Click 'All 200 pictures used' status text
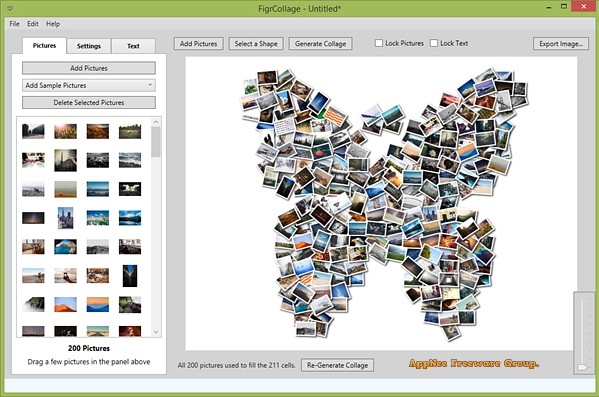Screen dimensions: 599x397 (236, 365)
